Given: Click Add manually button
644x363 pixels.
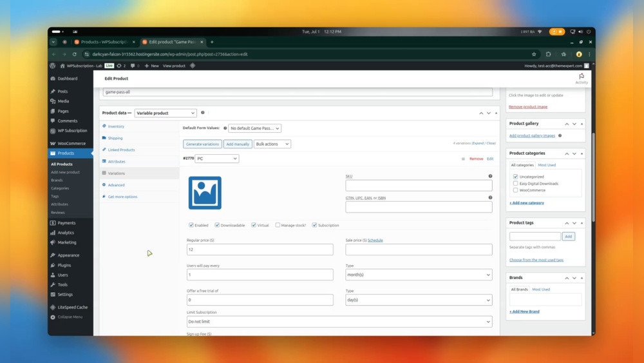Looking at the screenshot, I should click(238, 144).
